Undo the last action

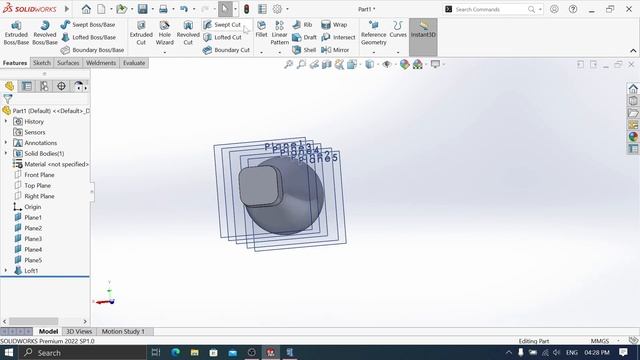click(x=184, y=9)
